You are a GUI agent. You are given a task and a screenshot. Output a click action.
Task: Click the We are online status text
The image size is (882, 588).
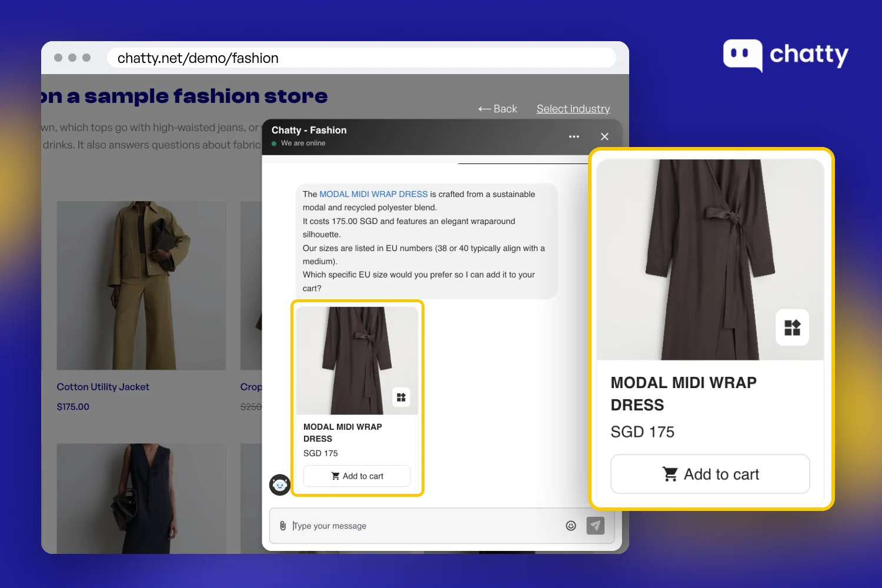click(x=303, y=143)
